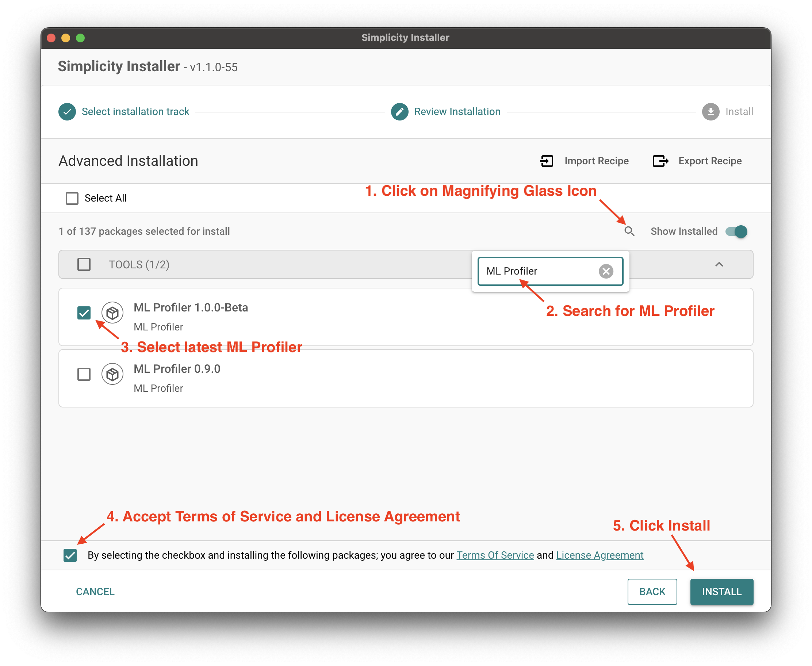Click the INSTALL button
Image resolution: width=812 pixels, height=666 pixels.
click(721, 592)
